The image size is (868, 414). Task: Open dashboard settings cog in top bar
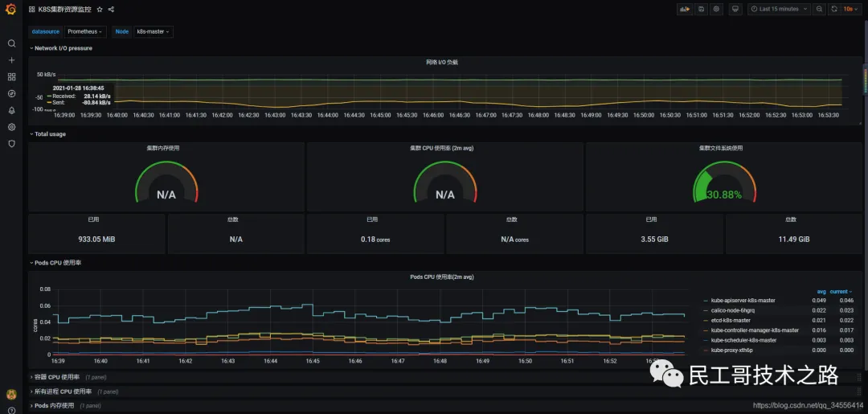(717, 9)
